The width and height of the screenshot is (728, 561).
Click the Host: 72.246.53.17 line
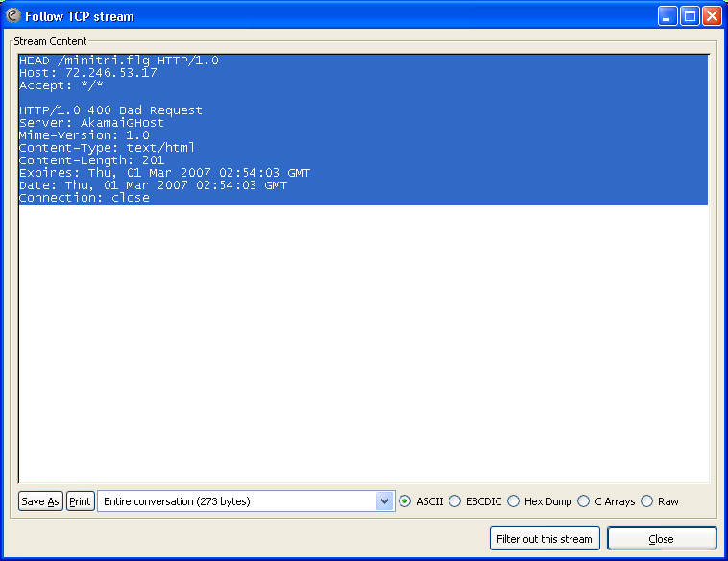[x=88, y=73]
